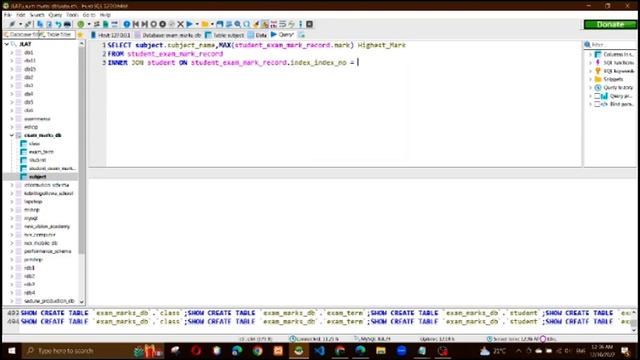Click in the Table filter field

(58, 35)
